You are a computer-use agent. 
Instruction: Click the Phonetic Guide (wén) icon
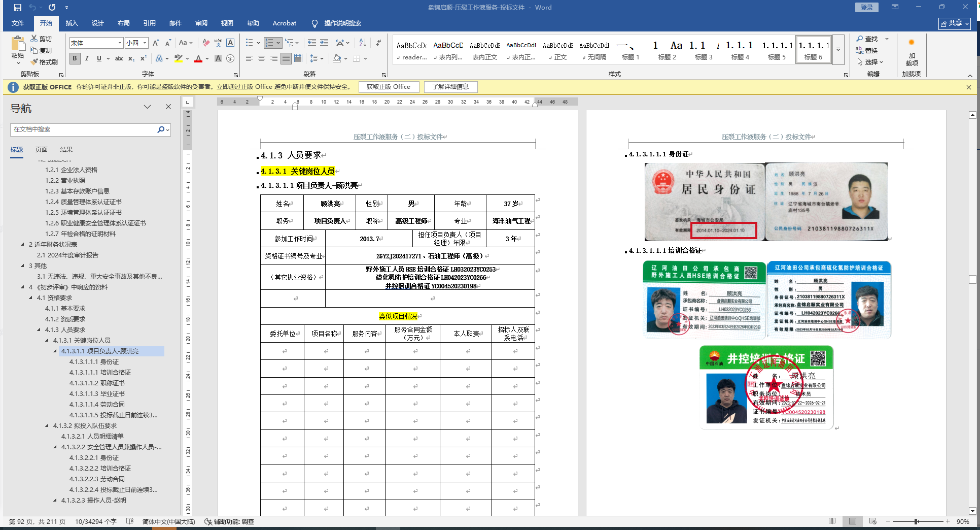[x=218, y=43]
